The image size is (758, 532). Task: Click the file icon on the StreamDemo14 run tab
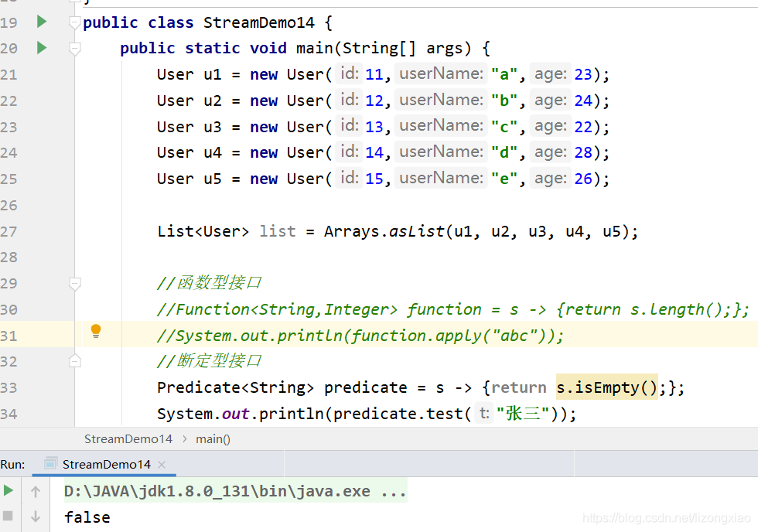pyautogui.click(x=51, y=464)
